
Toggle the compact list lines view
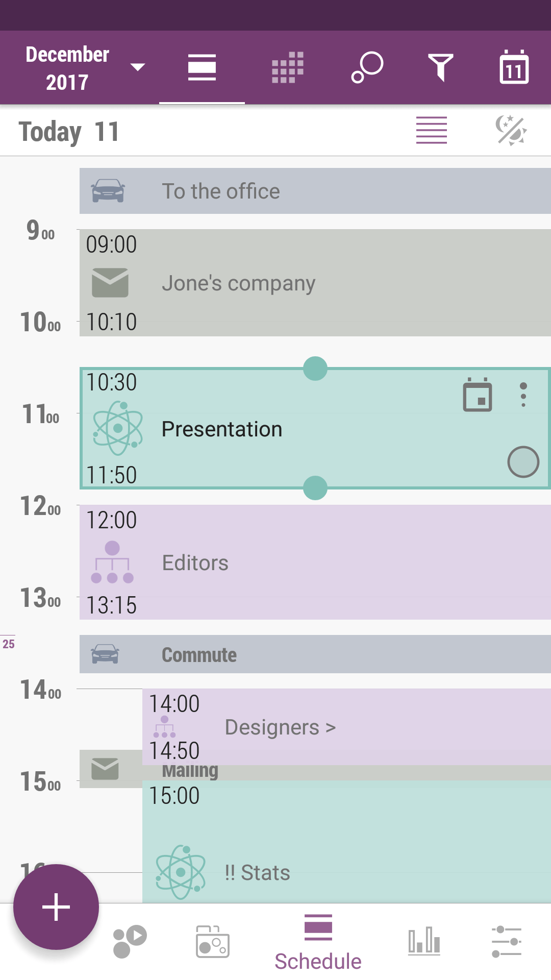click(x=432, y=131)
